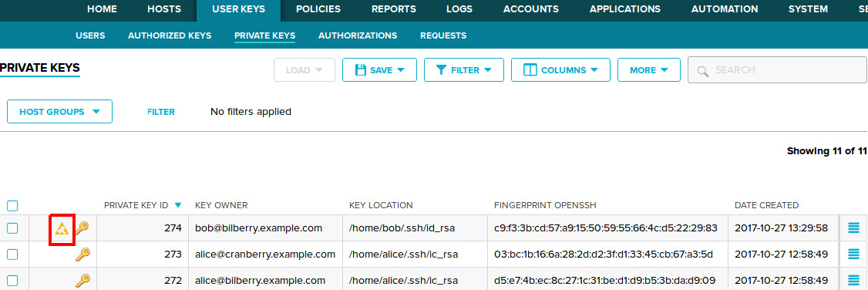This screenshot has height=290, width=868.
Task: Open the Columns dropdown
Action: 560,70
